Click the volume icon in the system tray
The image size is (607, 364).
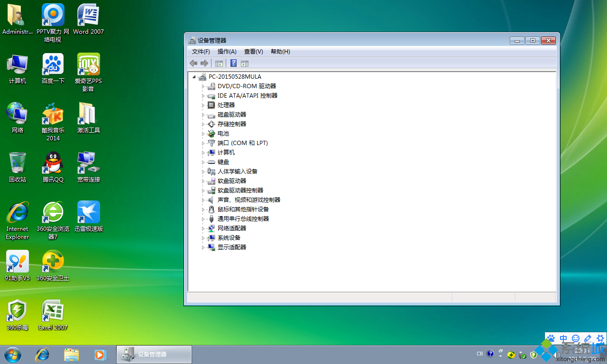click(x=556, y=355)
